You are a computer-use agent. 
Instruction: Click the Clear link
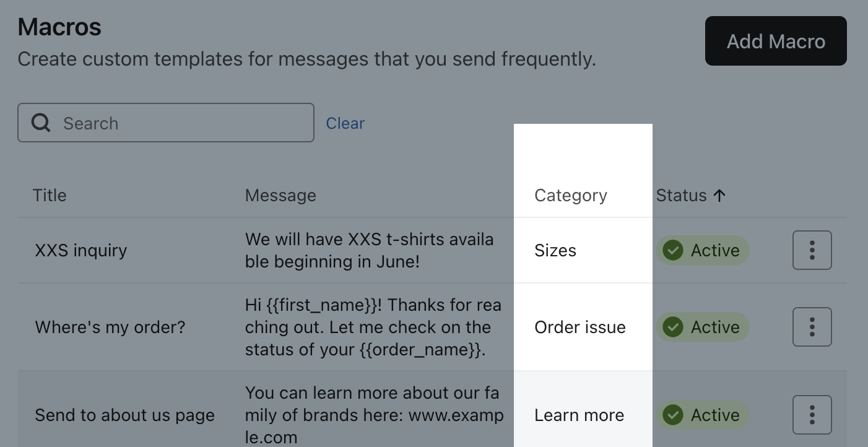pos(345,123)
